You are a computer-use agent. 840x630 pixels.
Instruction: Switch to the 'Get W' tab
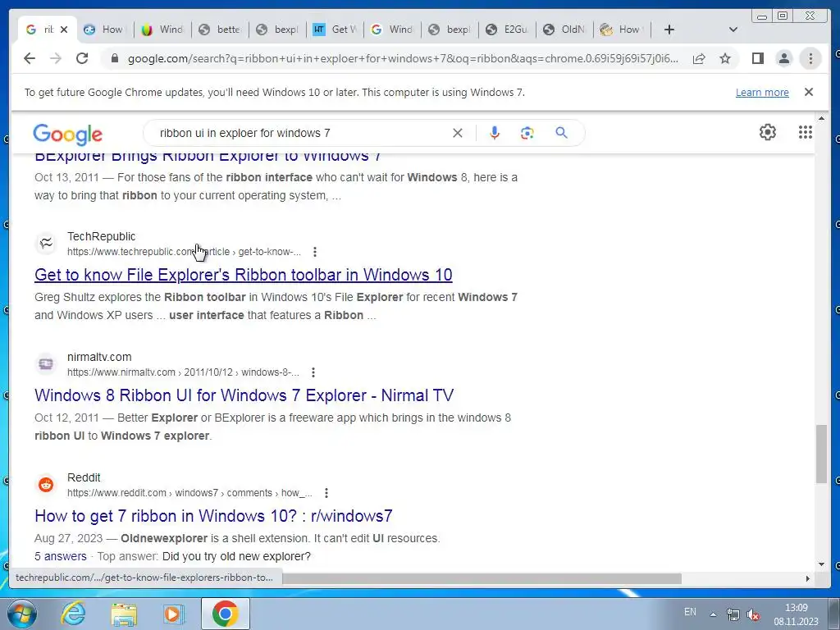coord(335,30)
